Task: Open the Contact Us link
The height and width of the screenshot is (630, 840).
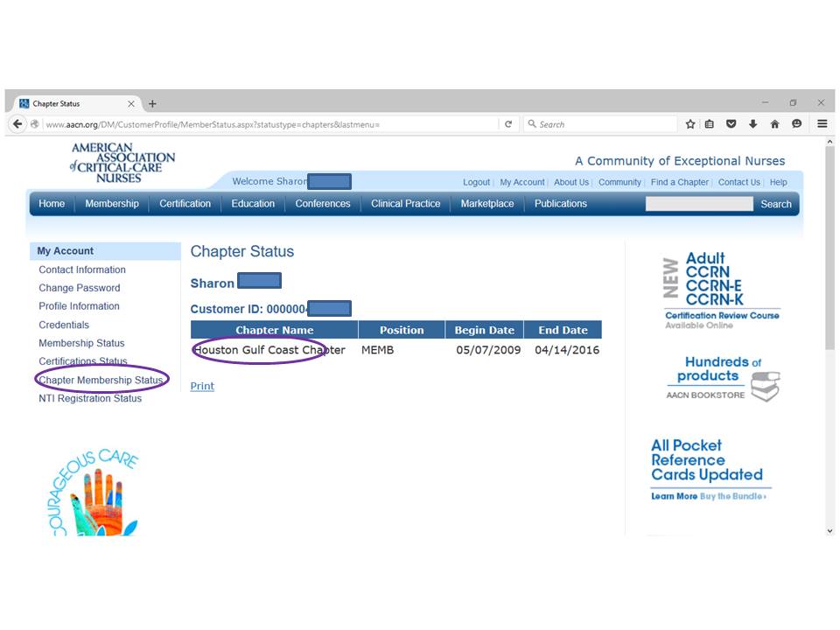Action: 739,182
